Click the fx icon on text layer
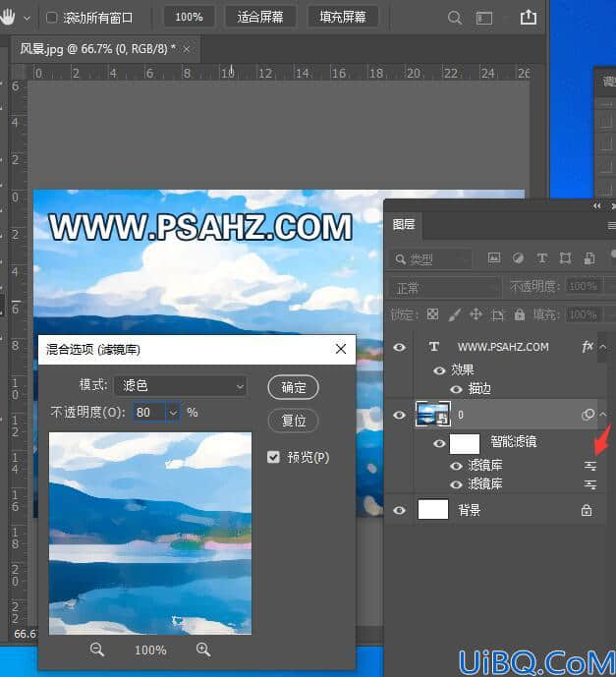The height and width of the screenshot is (677, 616). click(588, 346)
